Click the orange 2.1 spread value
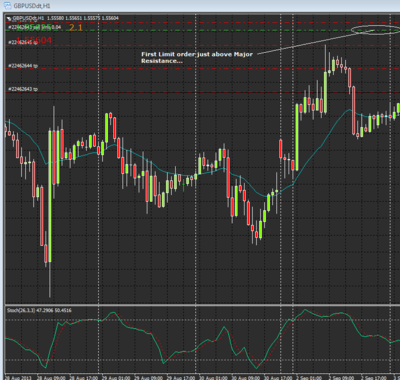This screenshot has width=400, height=380. (76, 28)
